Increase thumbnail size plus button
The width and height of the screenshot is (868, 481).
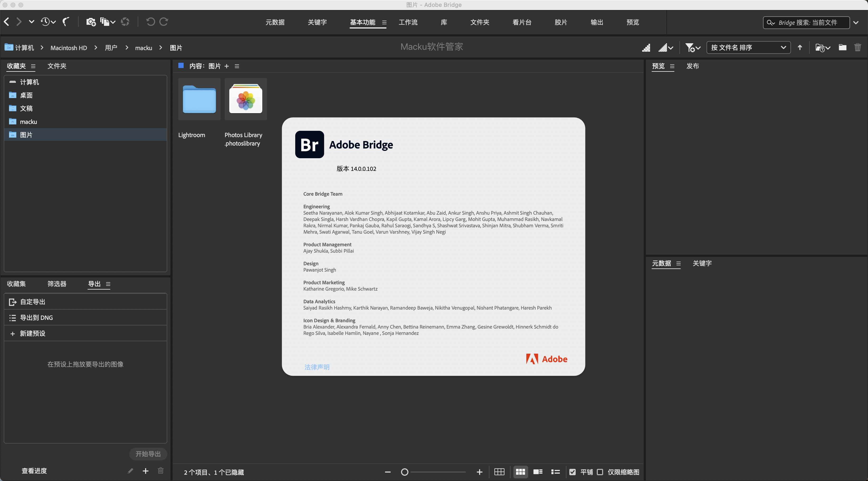(x=479, y=472)
